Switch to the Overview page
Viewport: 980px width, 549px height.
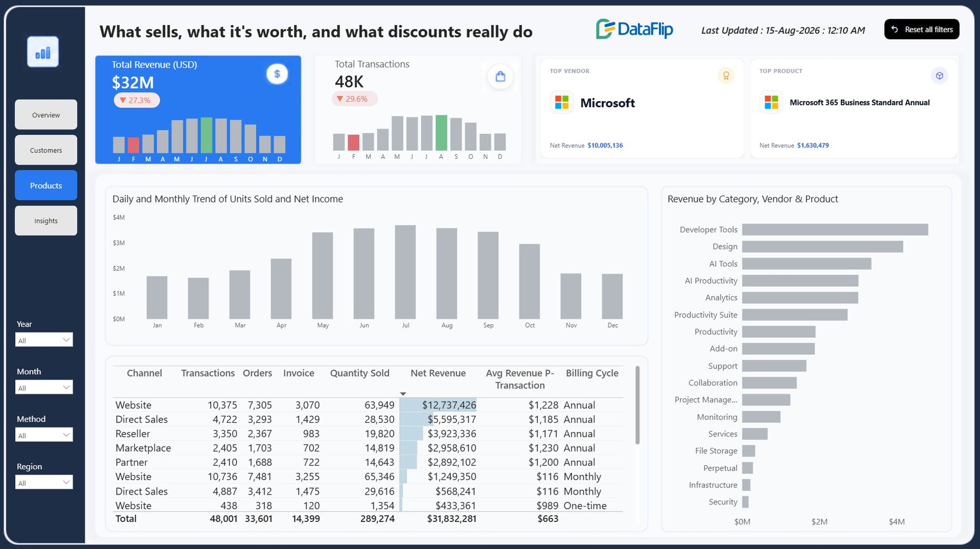(x=46, y=115)
